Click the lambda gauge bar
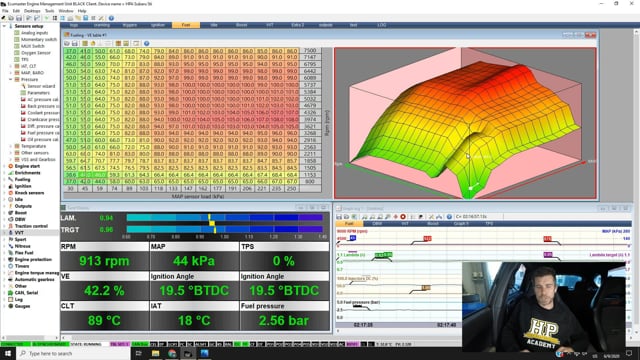This screenshot has width=640, height=360. [x=224, y=218]
